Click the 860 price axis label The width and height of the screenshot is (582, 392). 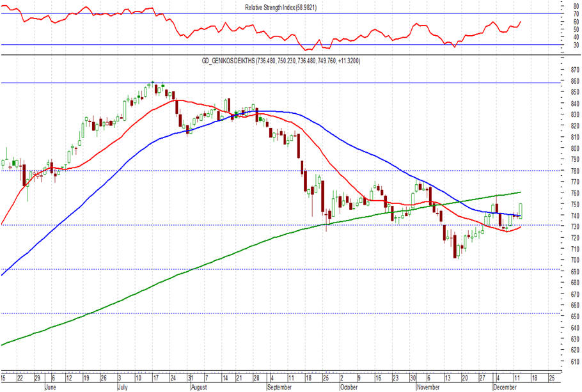tap(575, 81)
